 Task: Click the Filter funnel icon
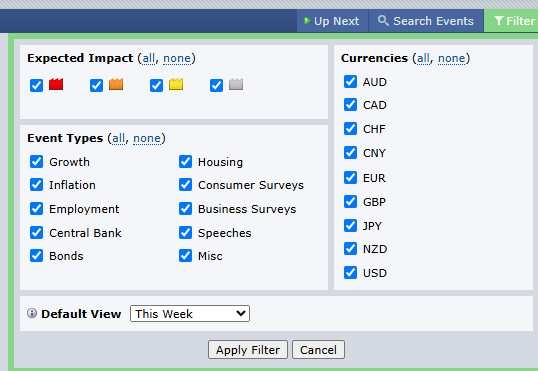coord(499,21)
